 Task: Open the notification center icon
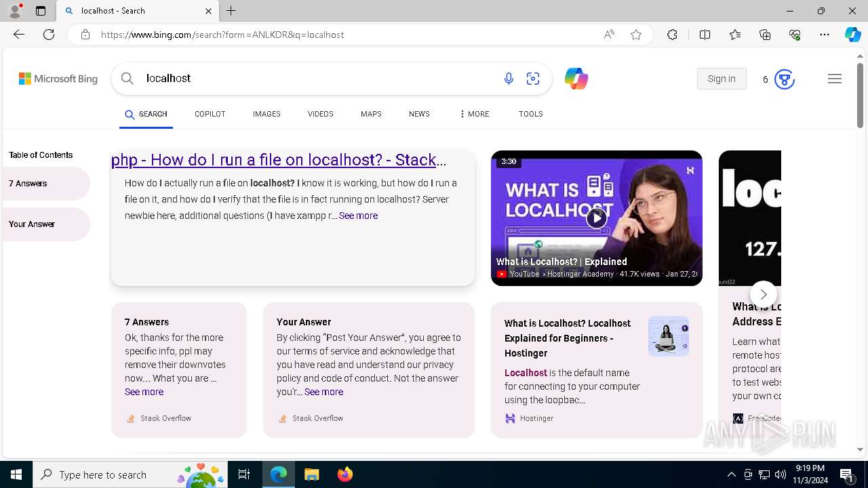point(847,474)
